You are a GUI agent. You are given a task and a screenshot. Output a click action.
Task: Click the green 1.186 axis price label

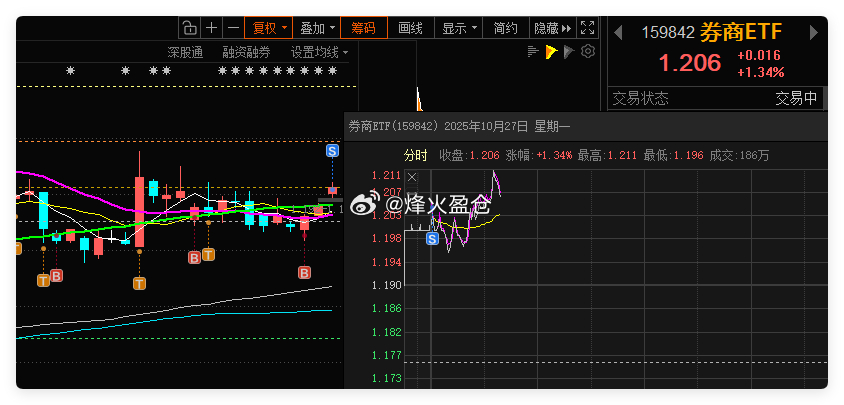coord(386,308)
